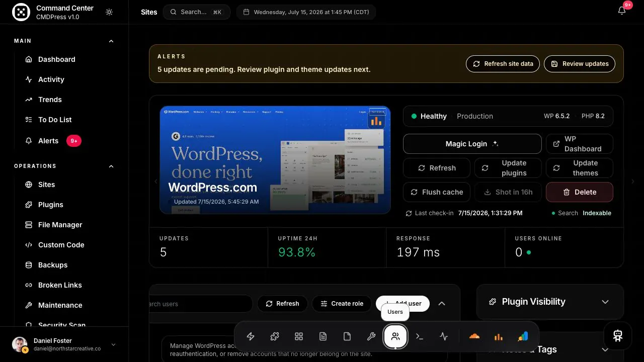
Task: Open the orange bar chart analytics dock icon
Action: coord(498,336)
